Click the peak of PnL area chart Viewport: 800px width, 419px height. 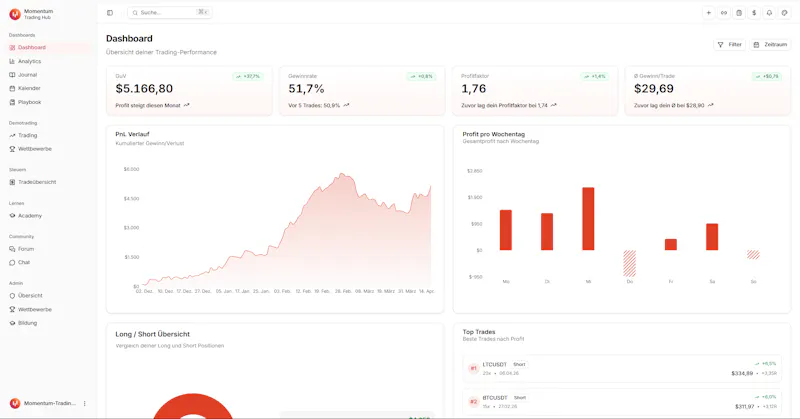342,175
